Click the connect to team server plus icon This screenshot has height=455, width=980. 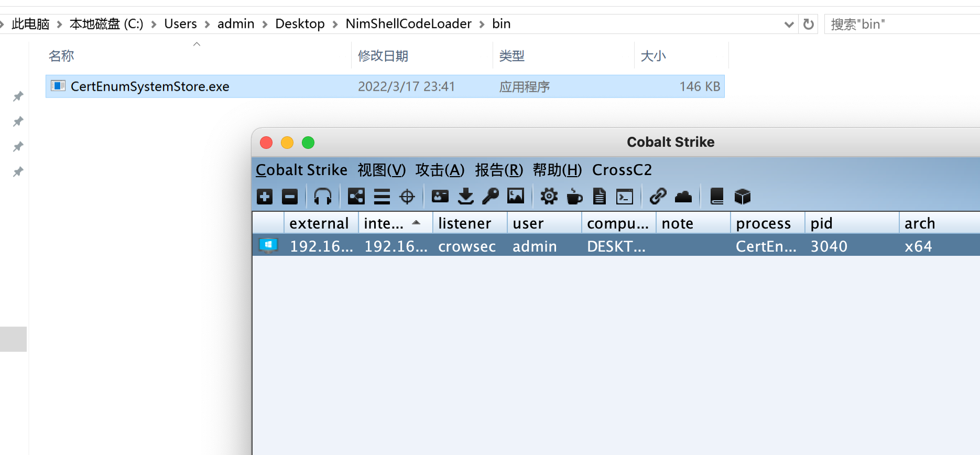pos(265,197)
